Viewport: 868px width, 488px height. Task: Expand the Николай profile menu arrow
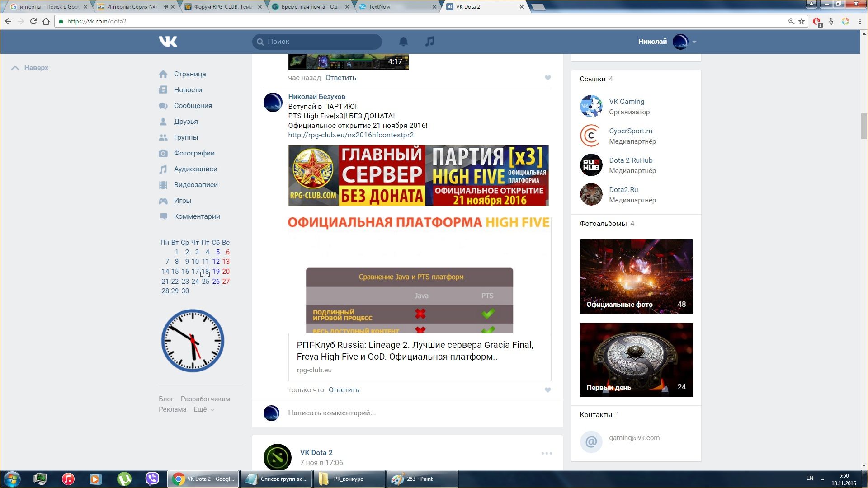pyautogui.click(x=694, y=42)
